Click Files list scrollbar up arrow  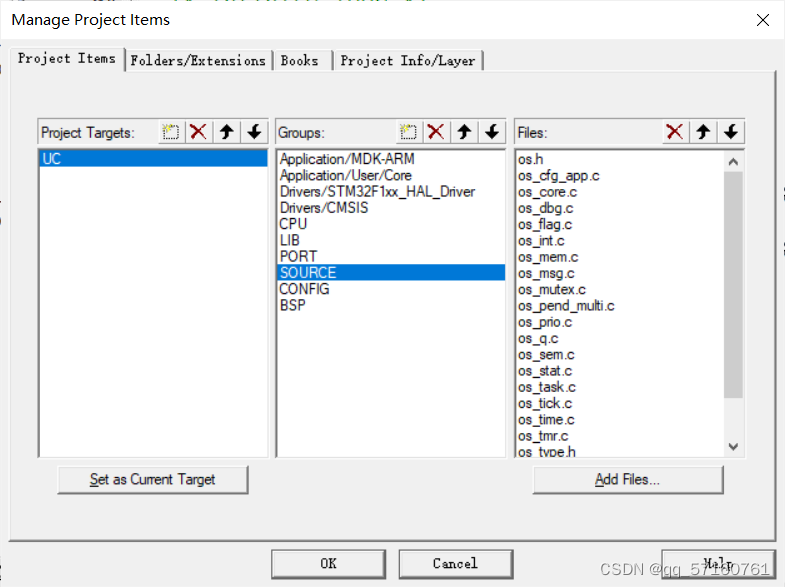[733, 162]
